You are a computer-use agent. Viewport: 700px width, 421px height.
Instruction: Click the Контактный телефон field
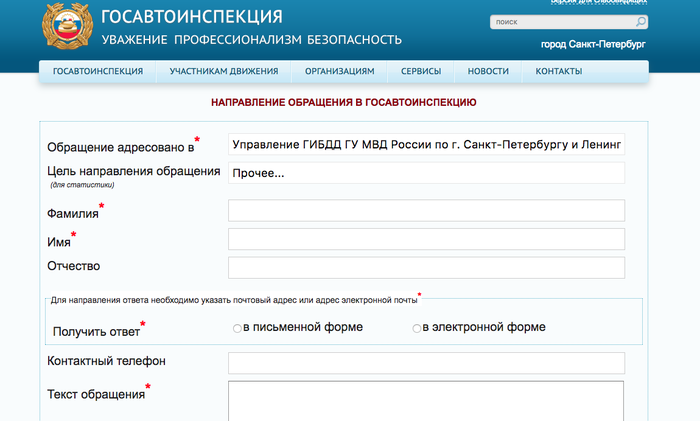point(426,362)
